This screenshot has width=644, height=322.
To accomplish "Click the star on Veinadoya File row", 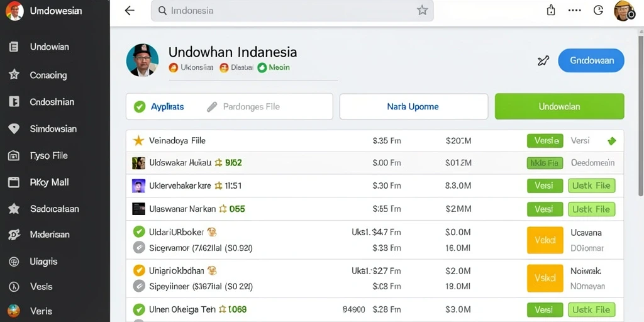I will coord(138,141).
